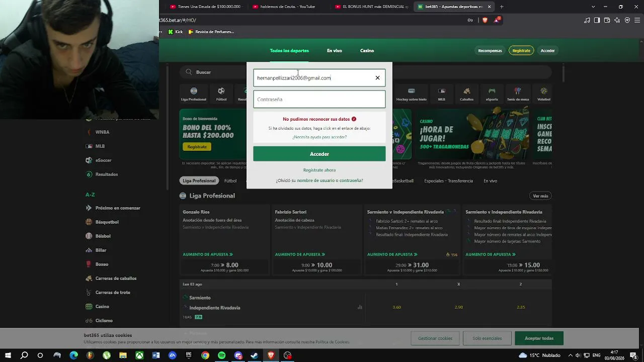Click Solo esenciales cookie button
This screenshot has width=644, height=362.
(x=487, y=338)
